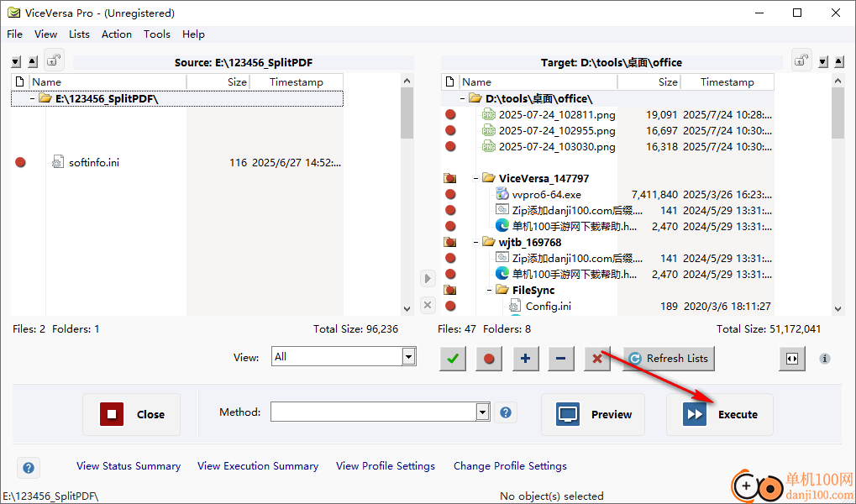Screen dimensions: 856x504
Task: Select the vvpro6-64.exe file name
Action: tap(547, 194)
